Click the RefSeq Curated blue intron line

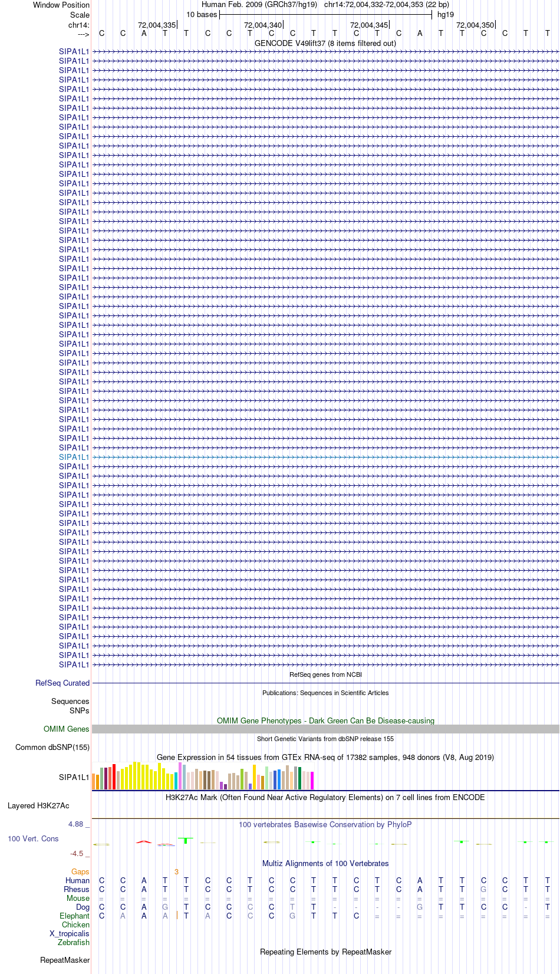[325, 683]
